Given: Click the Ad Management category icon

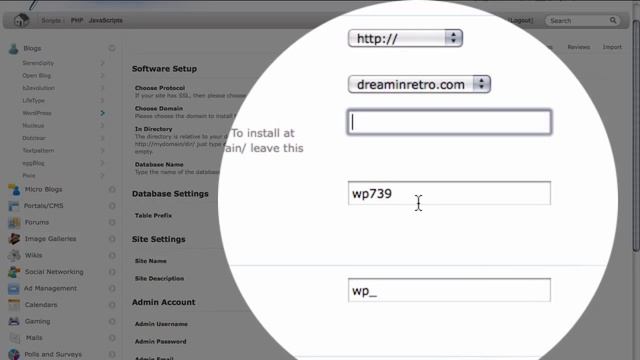Looking at the screenshot, I should click(x=13, y=289).
